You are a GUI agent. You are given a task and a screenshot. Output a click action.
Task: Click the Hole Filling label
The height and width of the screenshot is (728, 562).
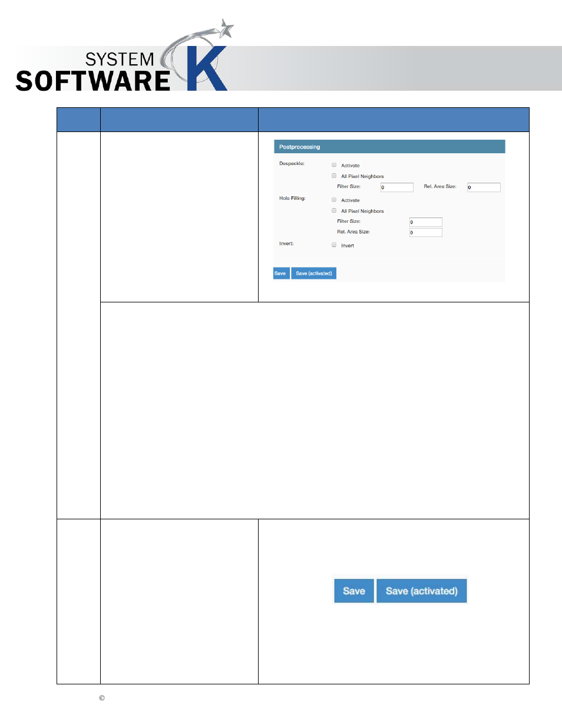(x=292, y=199)
